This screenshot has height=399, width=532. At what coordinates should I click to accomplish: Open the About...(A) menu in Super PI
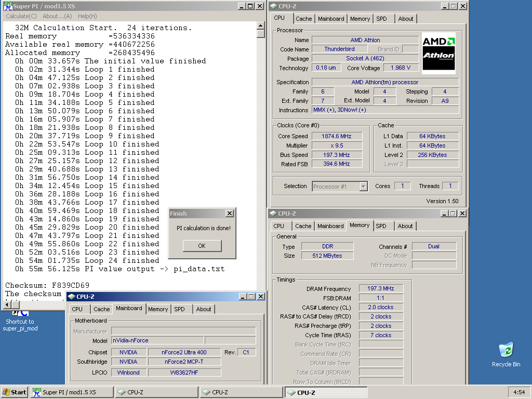57,16
